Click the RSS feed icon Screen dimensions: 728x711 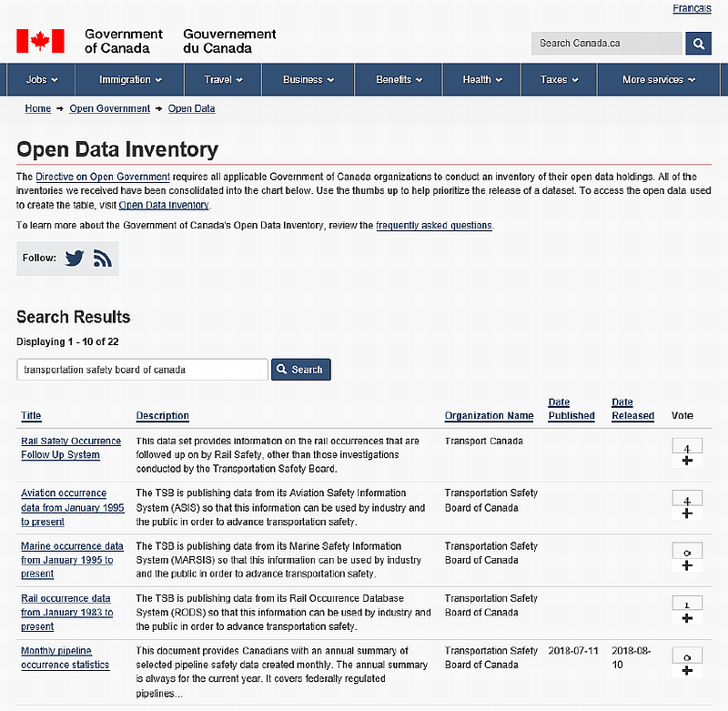103,259
